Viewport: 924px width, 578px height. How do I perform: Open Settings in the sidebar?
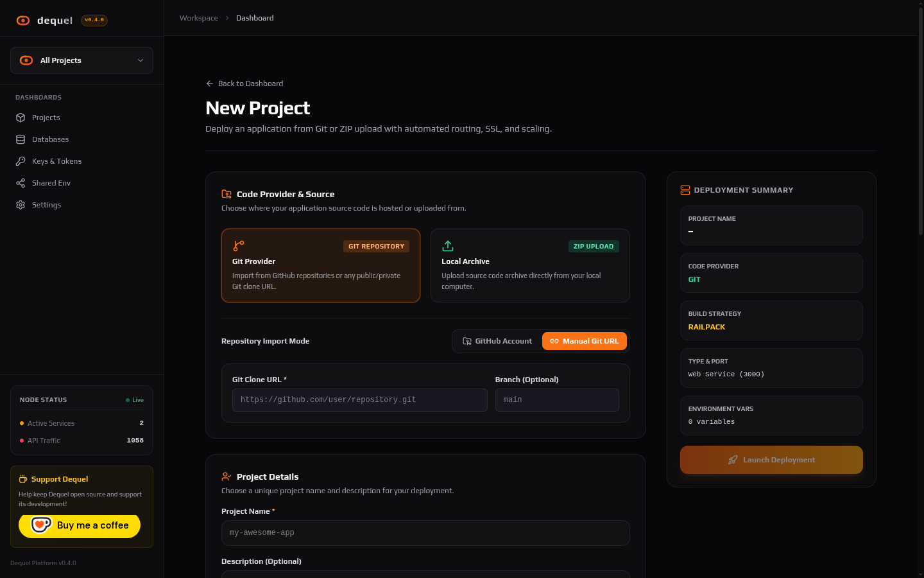pyautogui.click(x=81, y=205)
